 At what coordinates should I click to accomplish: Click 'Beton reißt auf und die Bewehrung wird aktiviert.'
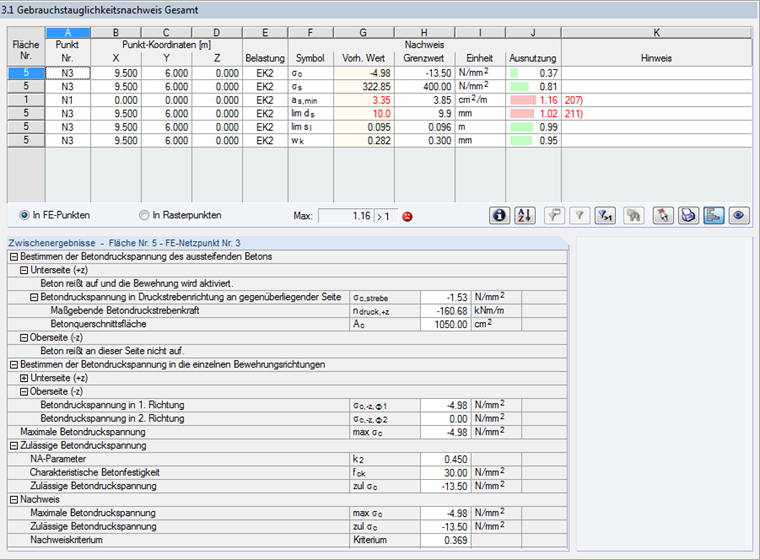137,284
